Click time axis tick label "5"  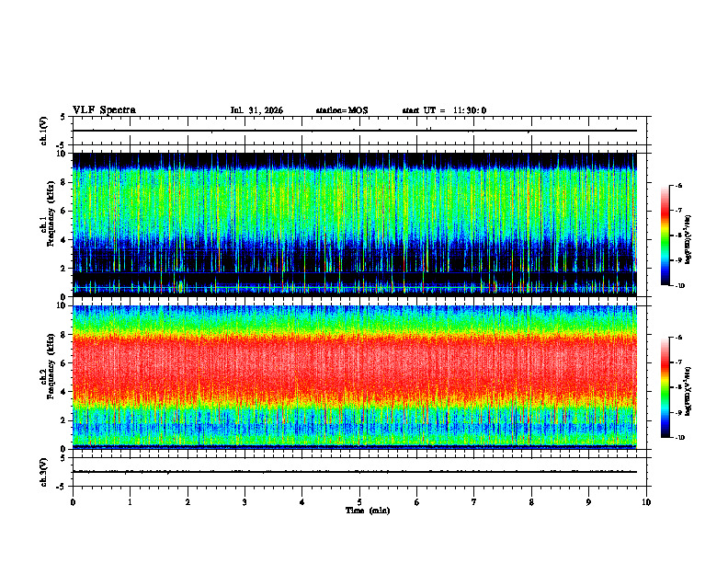[359, 502]
